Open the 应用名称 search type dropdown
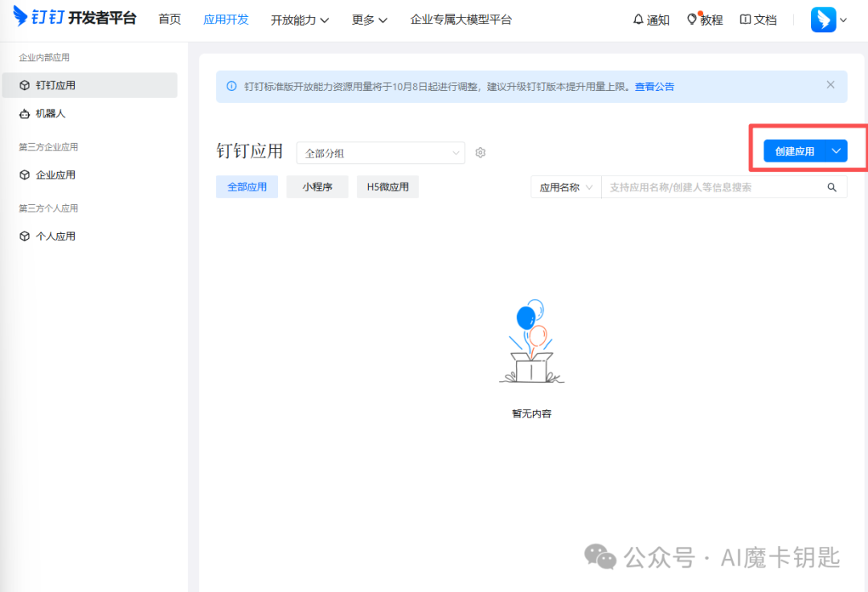This screenshot has height=592, width=868. (x=566, y=187)
